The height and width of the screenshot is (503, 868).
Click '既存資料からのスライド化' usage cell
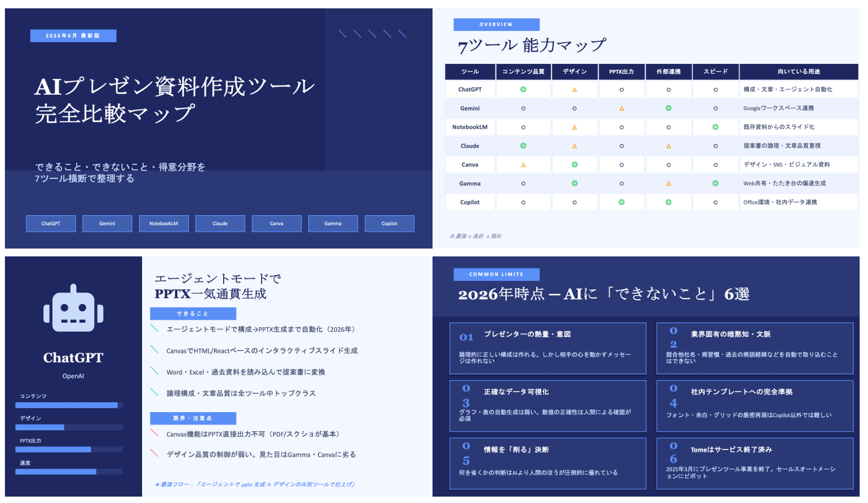799,127
